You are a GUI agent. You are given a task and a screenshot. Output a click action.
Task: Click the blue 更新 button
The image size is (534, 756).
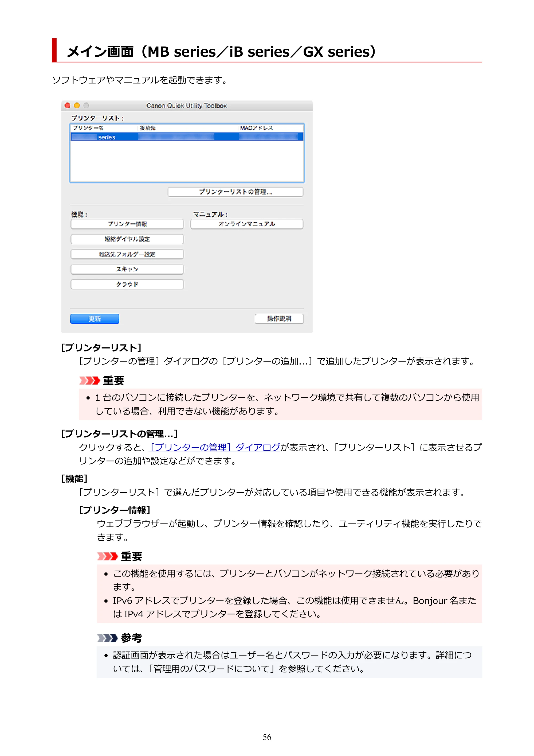click(x=95, y=319)
